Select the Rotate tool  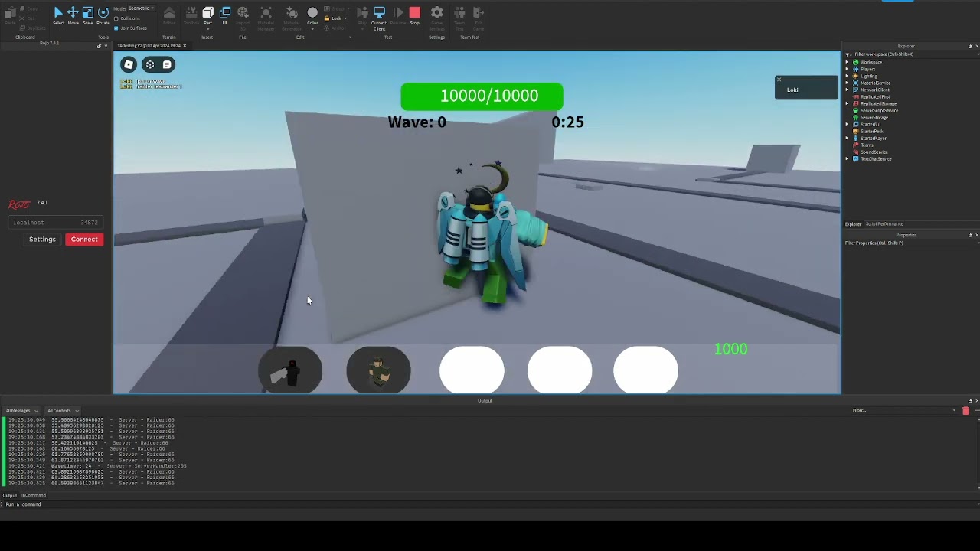click(102, 12)
